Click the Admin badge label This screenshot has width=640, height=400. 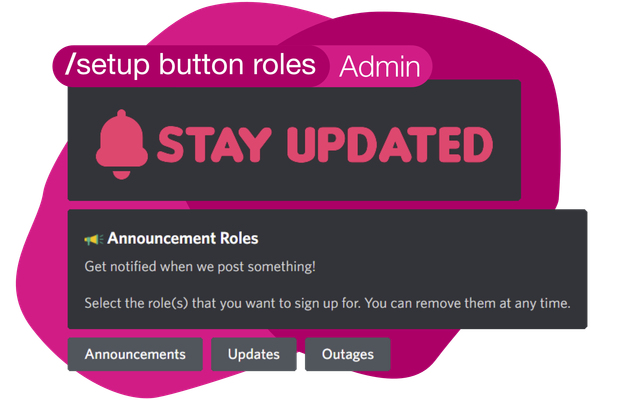[378, 67]
